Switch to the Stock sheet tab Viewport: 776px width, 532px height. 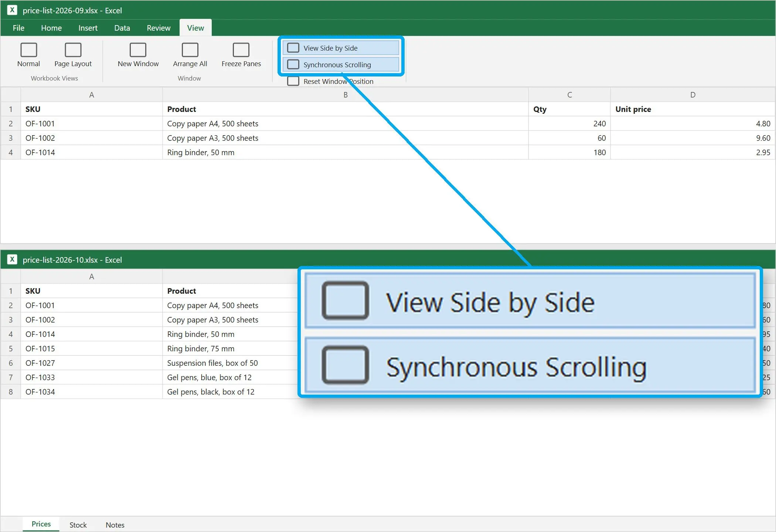coord(78,525)
